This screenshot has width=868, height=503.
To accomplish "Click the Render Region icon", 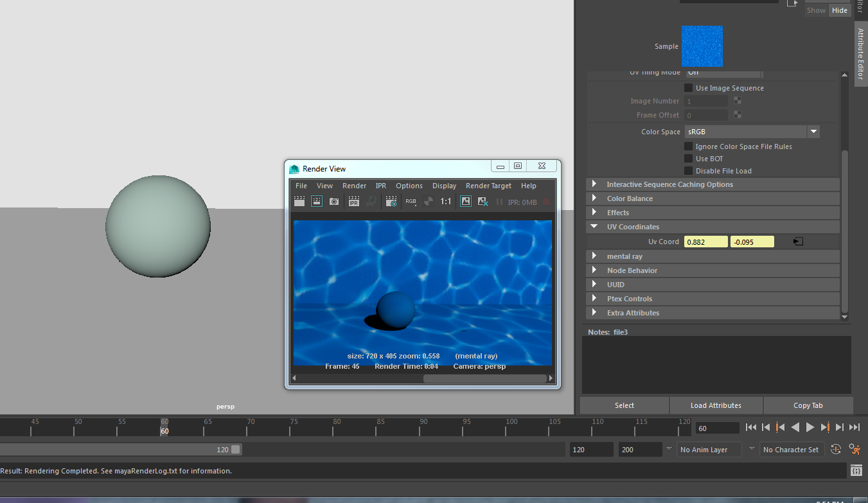I will click(317, 202).
